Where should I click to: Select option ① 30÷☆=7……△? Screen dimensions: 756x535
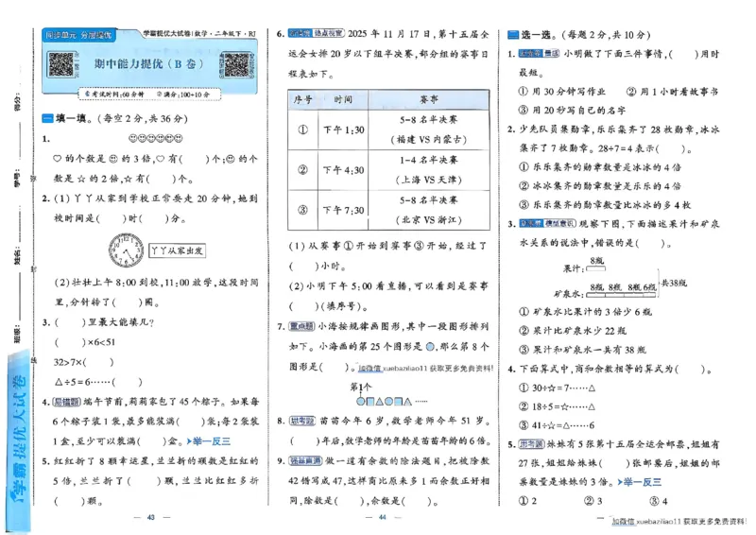[557, 388]
